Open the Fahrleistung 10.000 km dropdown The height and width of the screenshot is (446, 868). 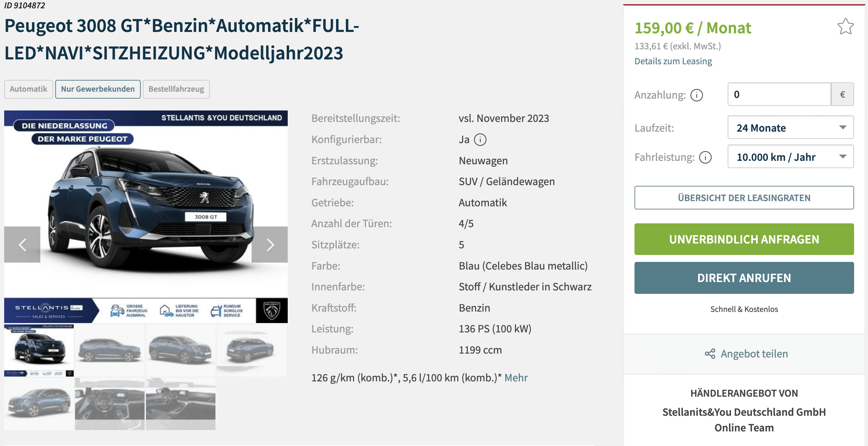791,157
